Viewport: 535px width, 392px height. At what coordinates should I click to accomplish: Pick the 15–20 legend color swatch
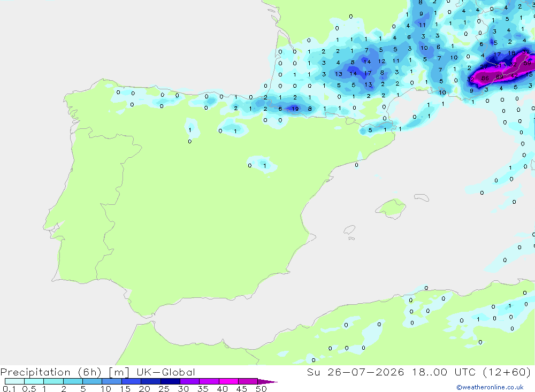pyautogui.click(x=131, y=381)
